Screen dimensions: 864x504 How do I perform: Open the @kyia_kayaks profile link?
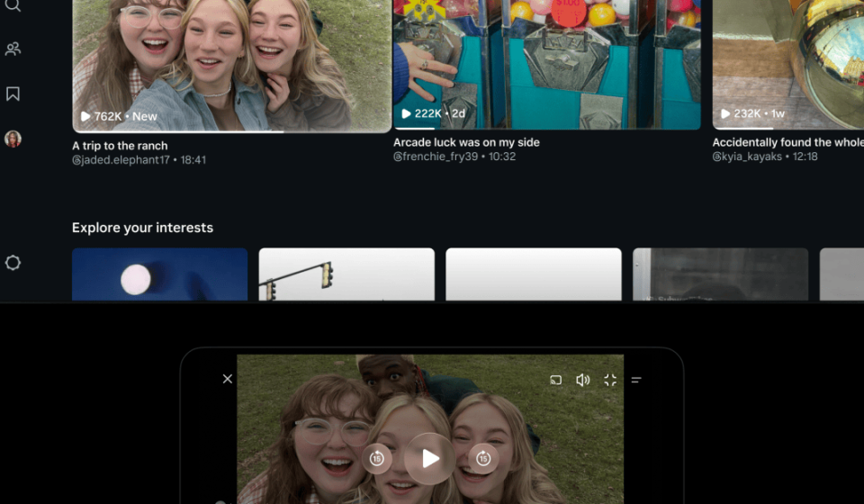(x=747, y=157)
